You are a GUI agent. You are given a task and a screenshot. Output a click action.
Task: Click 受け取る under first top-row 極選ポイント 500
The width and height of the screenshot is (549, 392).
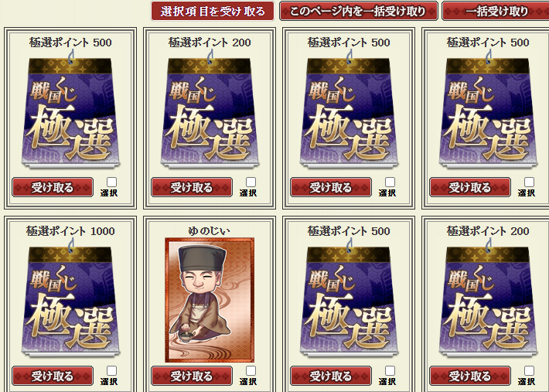[x=53, y=187]
